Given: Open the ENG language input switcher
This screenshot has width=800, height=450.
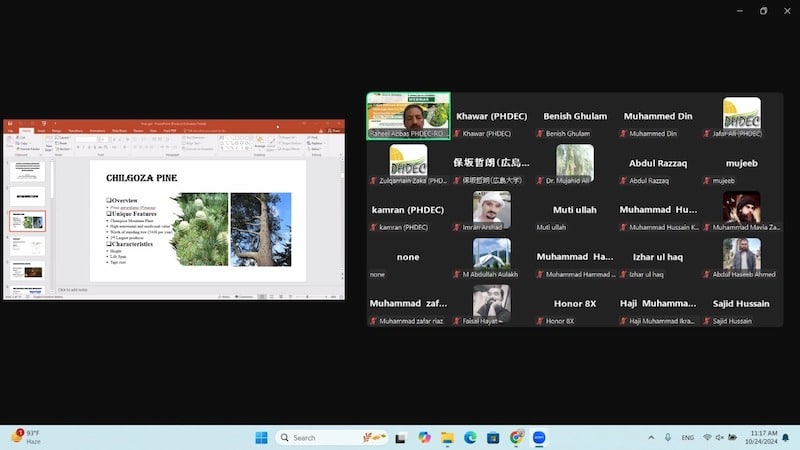Looking at the screenshot, I should (x=688, y=438).
